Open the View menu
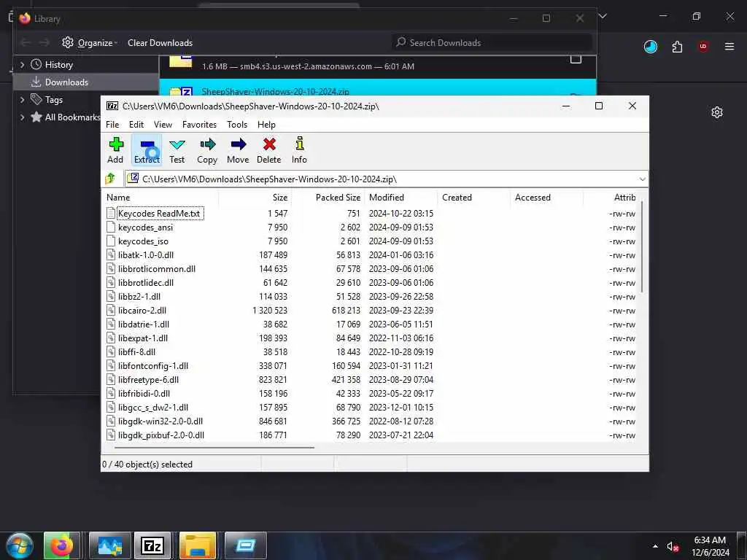 pyautogui.click(x=163, y=124)
